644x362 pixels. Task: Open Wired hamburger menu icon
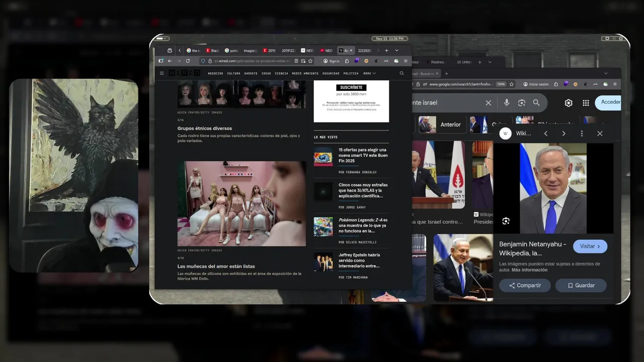162,73
